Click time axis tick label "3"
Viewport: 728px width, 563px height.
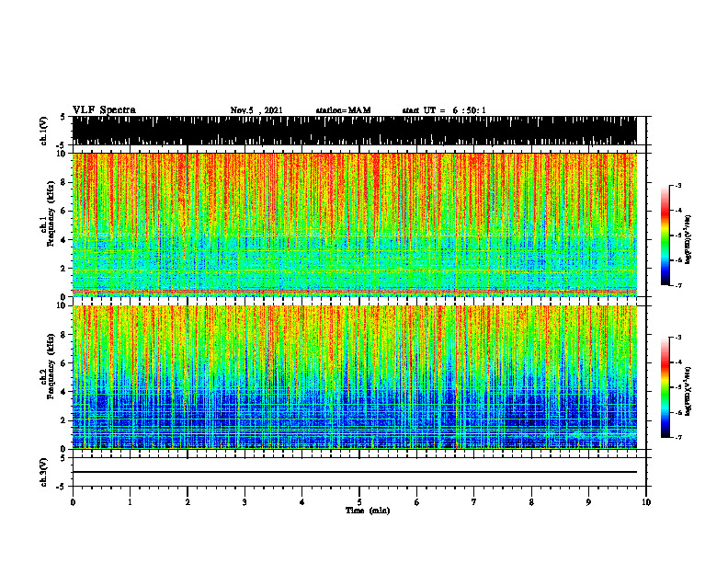pyautogui.click(x=245, y=502)
